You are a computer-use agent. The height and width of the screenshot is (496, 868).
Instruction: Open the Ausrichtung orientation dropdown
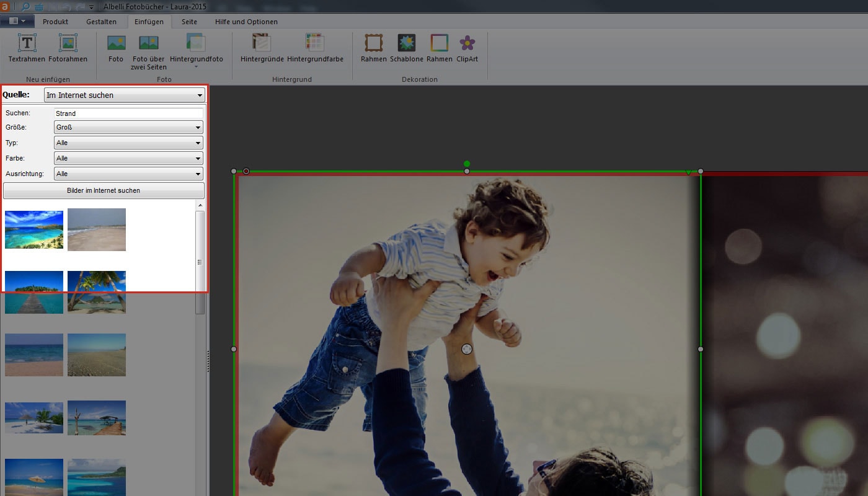pos(128,174)
